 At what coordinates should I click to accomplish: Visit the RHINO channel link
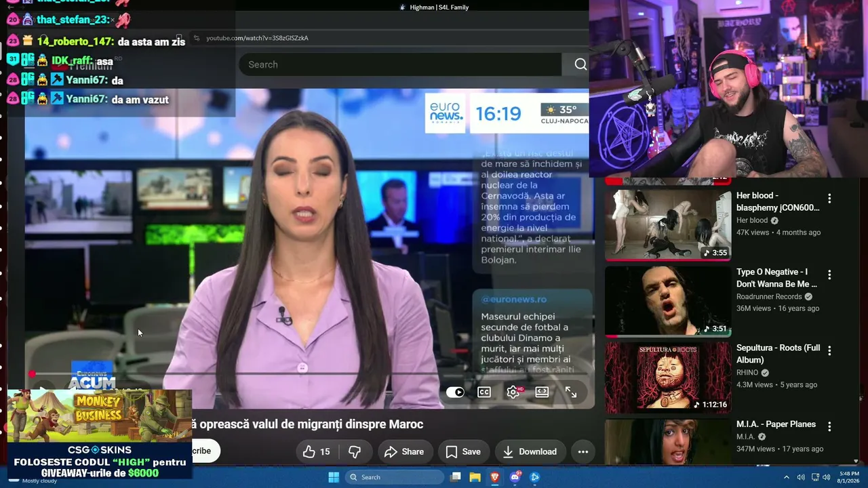pos(747,373)
